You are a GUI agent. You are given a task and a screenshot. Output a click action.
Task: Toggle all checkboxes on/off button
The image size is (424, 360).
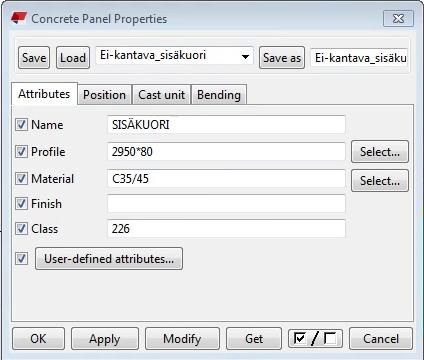coord(315,339)
